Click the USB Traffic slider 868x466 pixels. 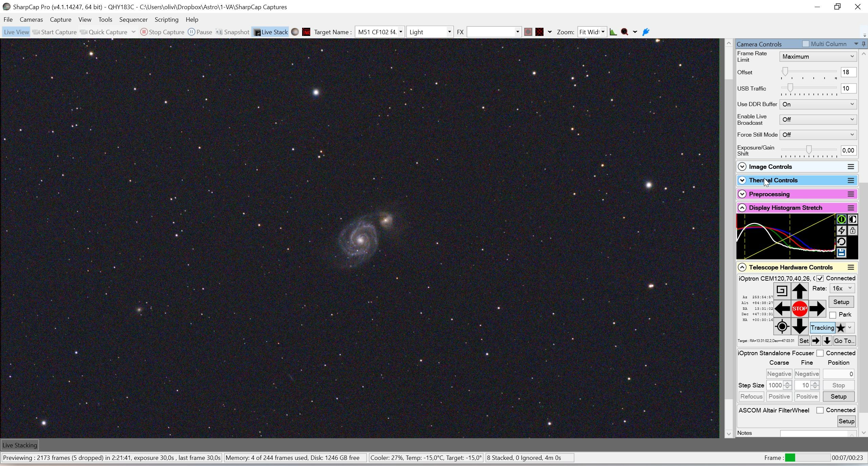(809, 88)
